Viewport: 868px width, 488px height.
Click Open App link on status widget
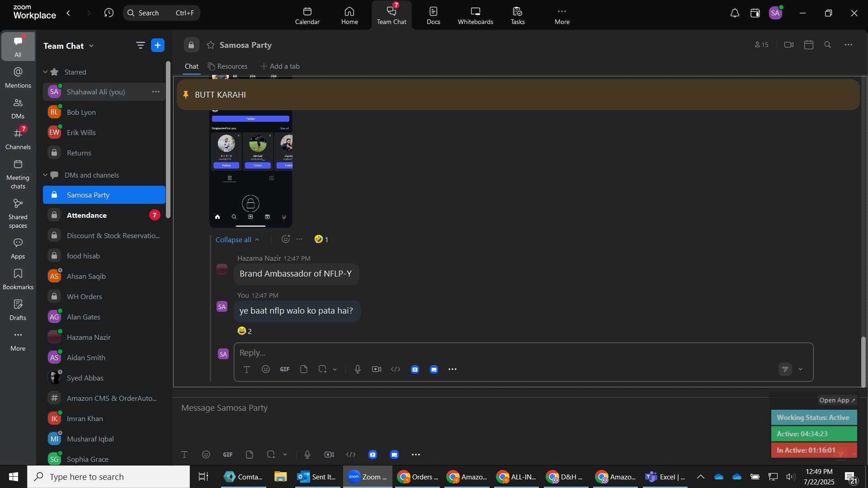(837, 400)
